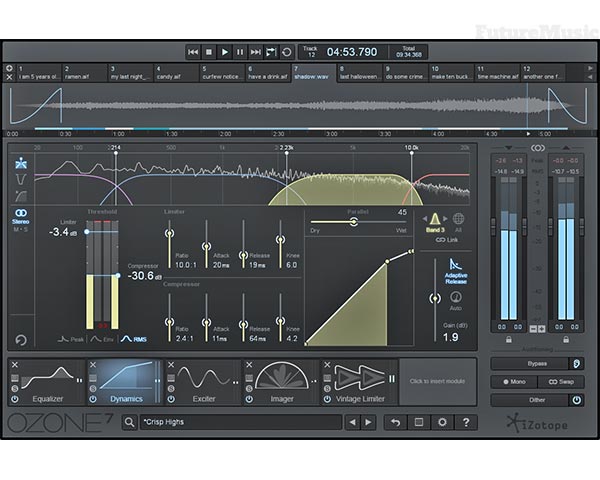Open the Exciter module
The image size is (600, 480).
tap(204, 382)
